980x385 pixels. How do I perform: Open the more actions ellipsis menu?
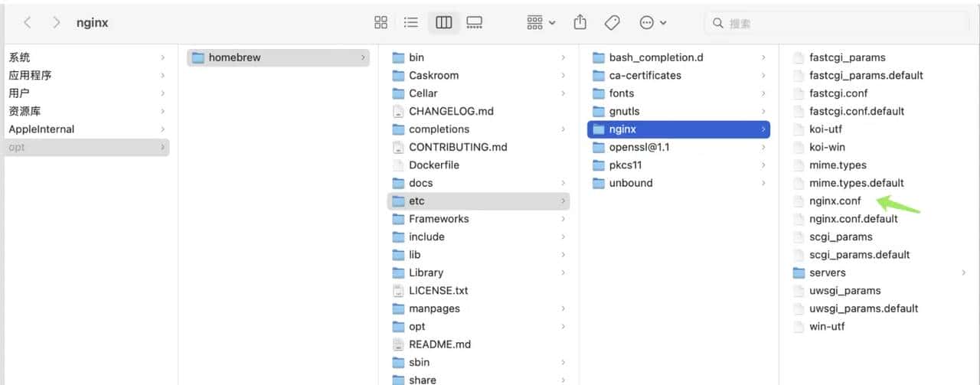652,23
